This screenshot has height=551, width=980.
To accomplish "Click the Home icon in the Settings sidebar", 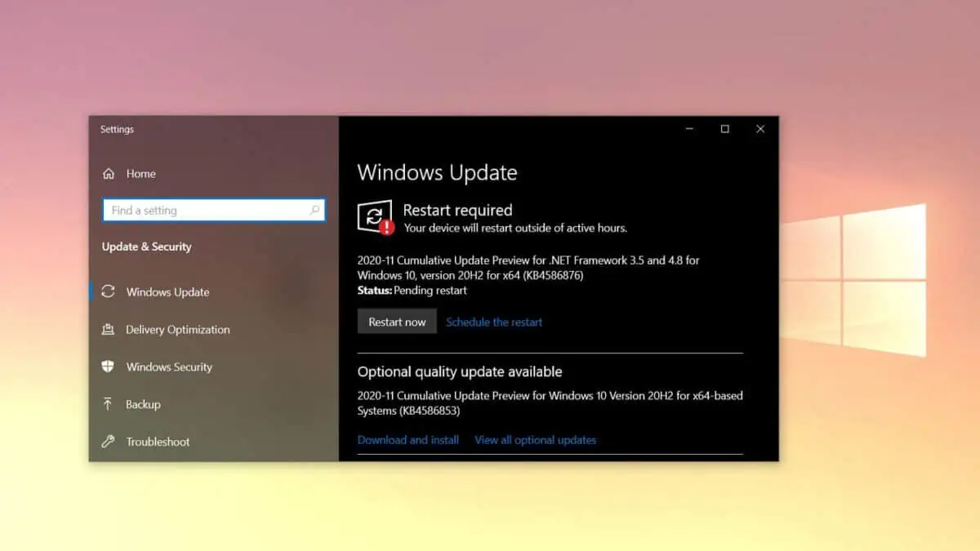I will [x=109, y=174].
